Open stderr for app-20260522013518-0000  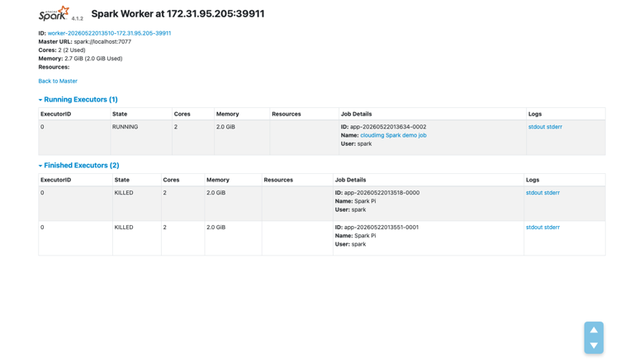(552, 193)
